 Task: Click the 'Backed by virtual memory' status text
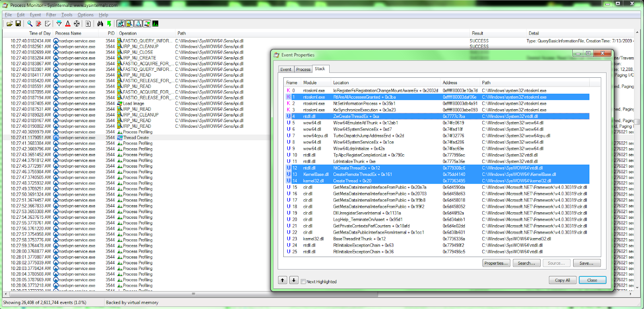click(x=132, y=303)
